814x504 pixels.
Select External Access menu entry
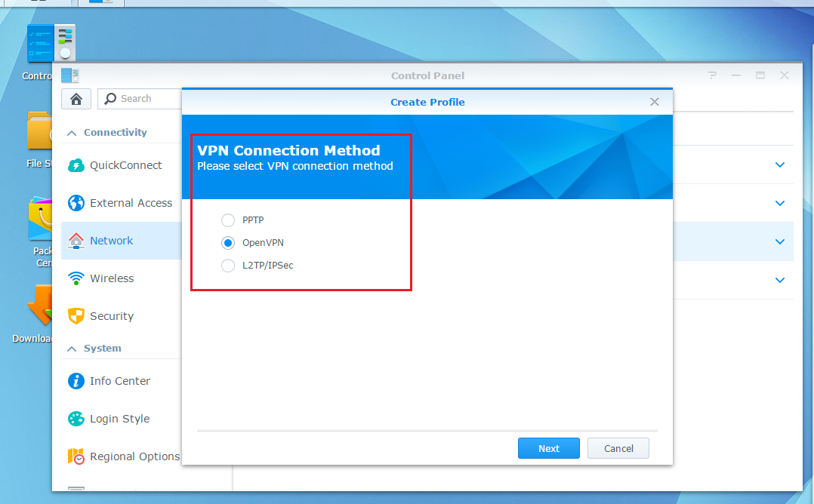point(131,203)
